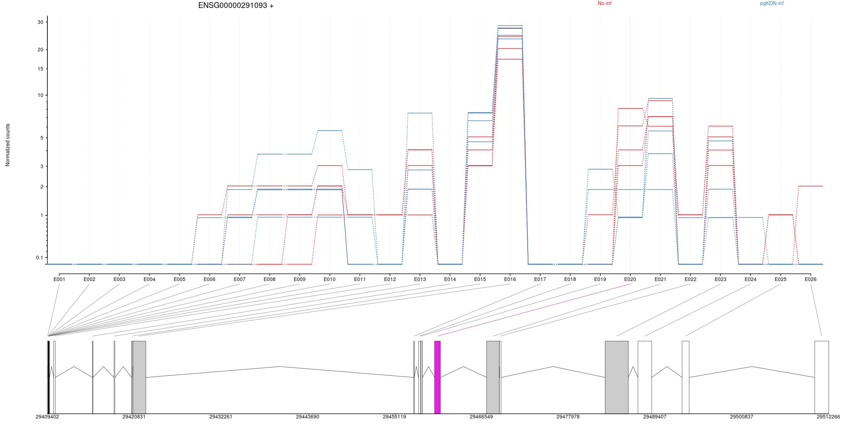Click y-axis tick value 20

point(40,50)
